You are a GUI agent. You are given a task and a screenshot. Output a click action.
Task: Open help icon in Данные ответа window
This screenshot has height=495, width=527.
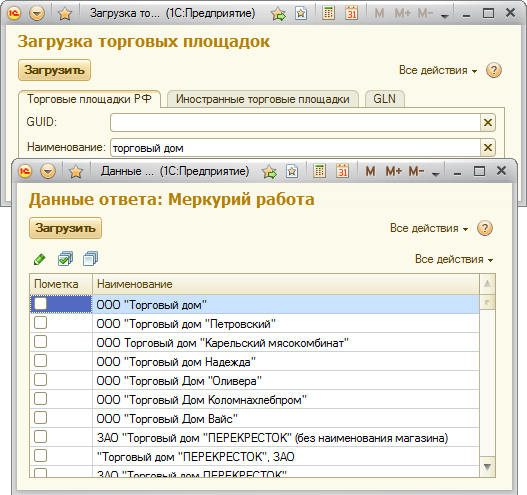(484, 228)
